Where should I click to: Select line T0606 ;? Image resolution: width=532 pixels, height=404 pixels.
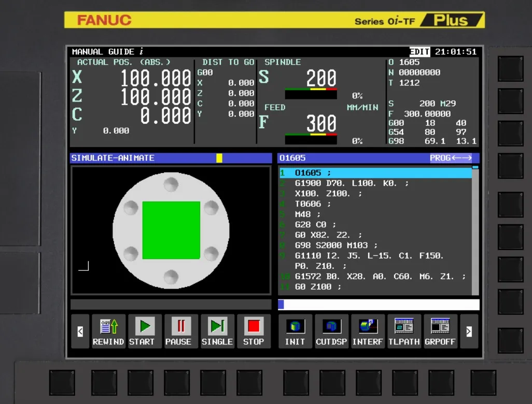[375, 204]
